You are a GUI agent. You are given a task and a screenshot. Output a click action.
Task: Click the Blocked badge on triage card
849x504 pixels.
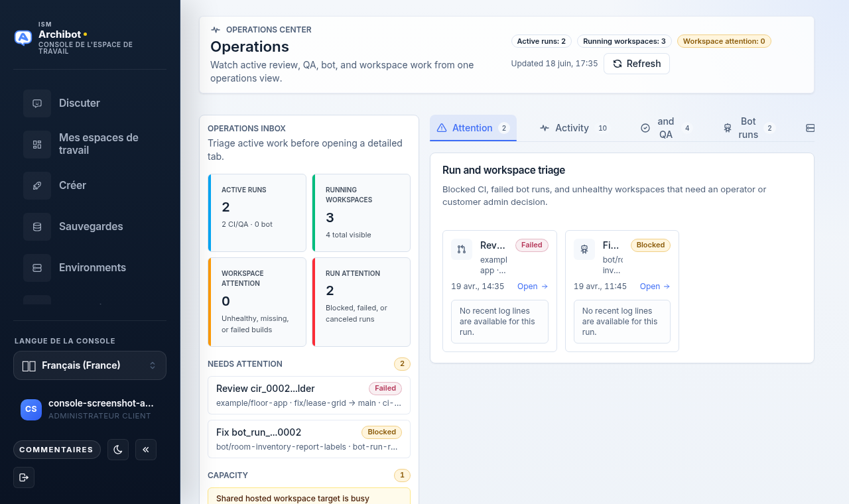(x=651, y=245)
